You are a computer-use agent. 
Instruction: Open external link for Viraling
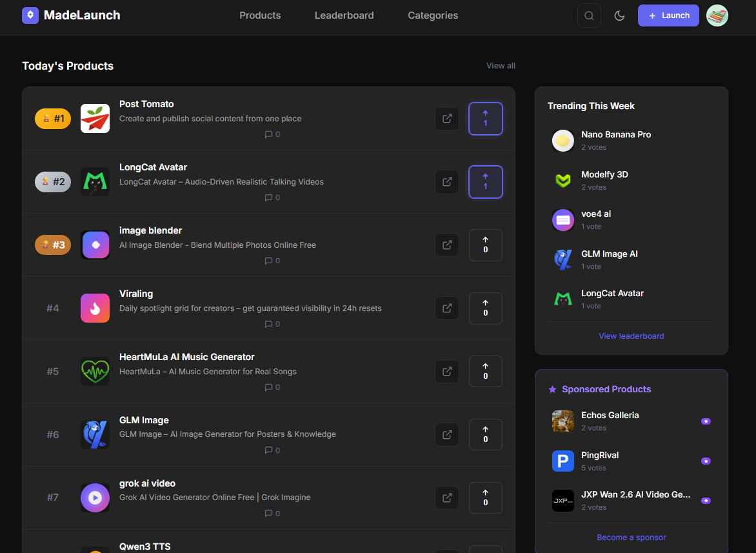[x=446, y=308]
